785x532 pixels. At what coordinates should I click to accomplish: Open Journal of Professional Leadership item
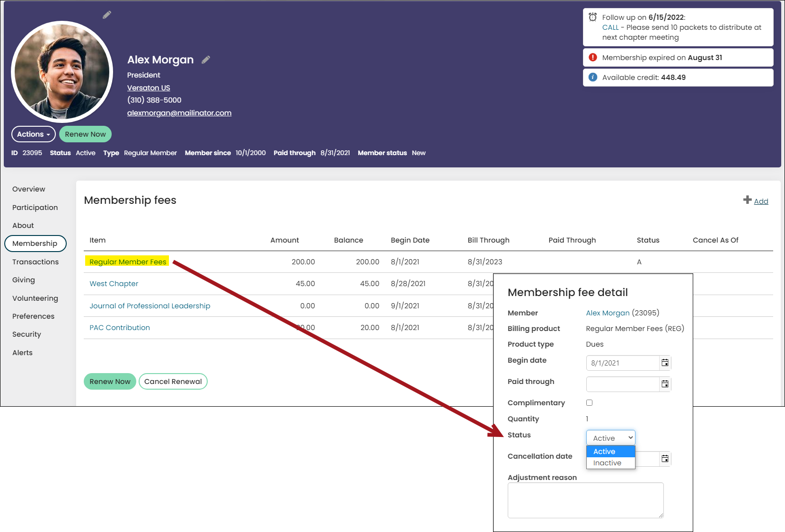pos(150,306)
